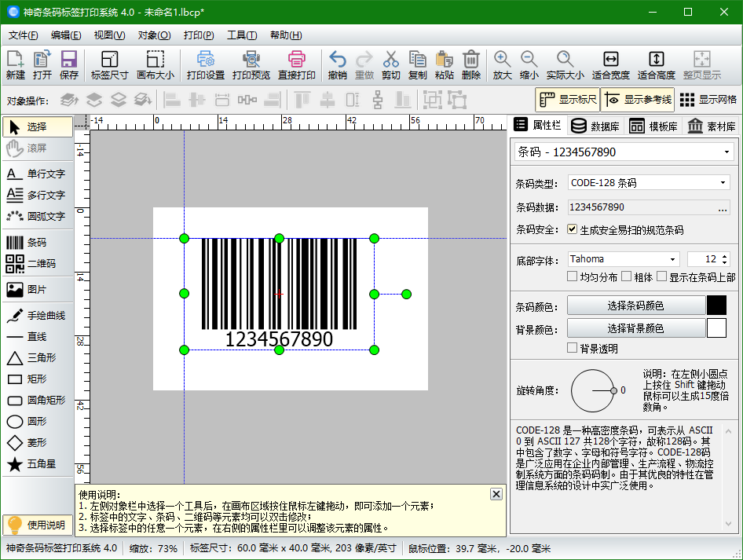Click the font size 12 stepper arrows
Viewport: 743px width, 560px height.
click(x=724, y=259)
